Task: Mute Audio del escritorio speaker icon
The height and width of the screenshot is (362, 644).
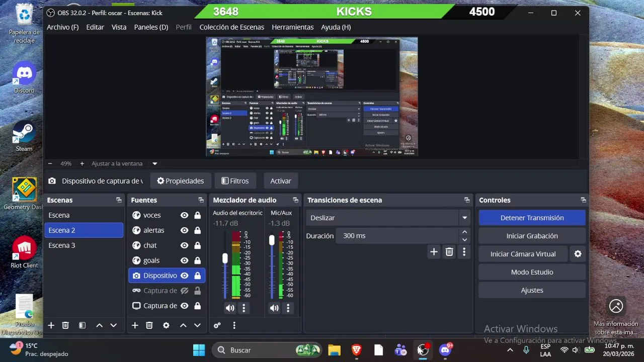Action: pyautogui.click(x=230, y=308)
